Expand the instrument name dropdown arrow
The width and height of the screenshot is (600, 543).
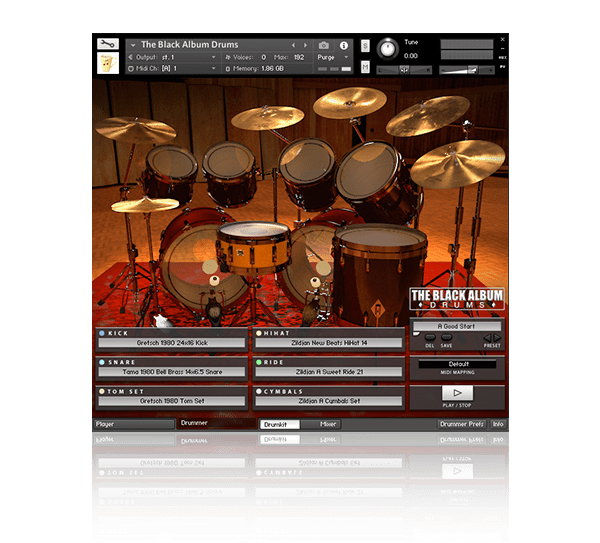pos(132,45)
